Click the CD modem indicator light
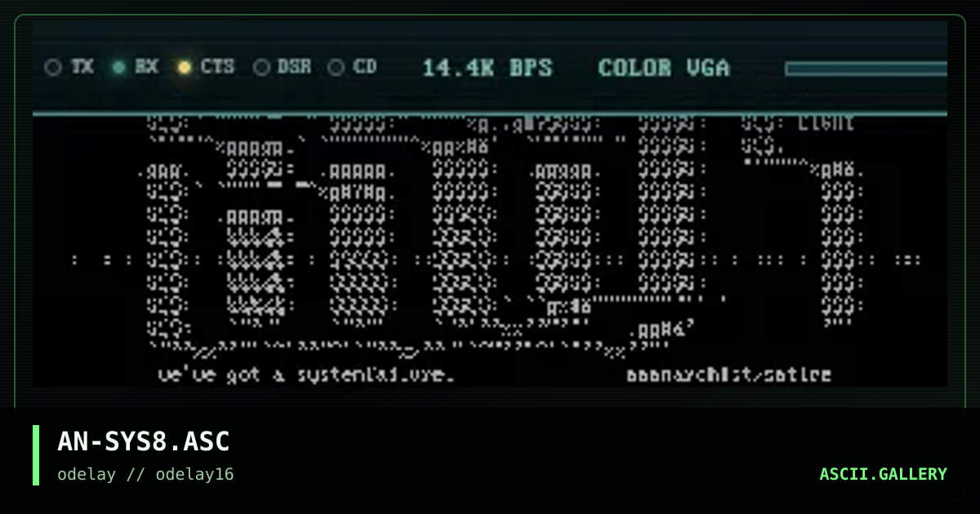 tap(336, 68)
